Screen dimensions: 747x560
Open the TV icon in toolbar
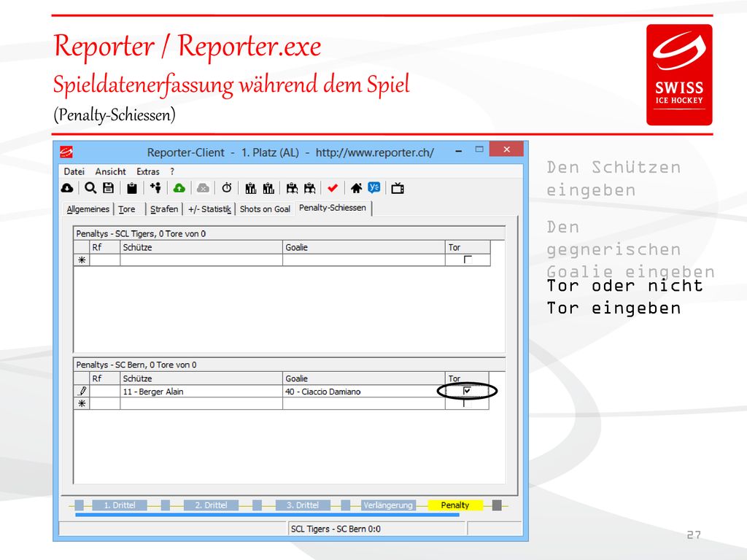pyautogui.click(x=398, y=189)
